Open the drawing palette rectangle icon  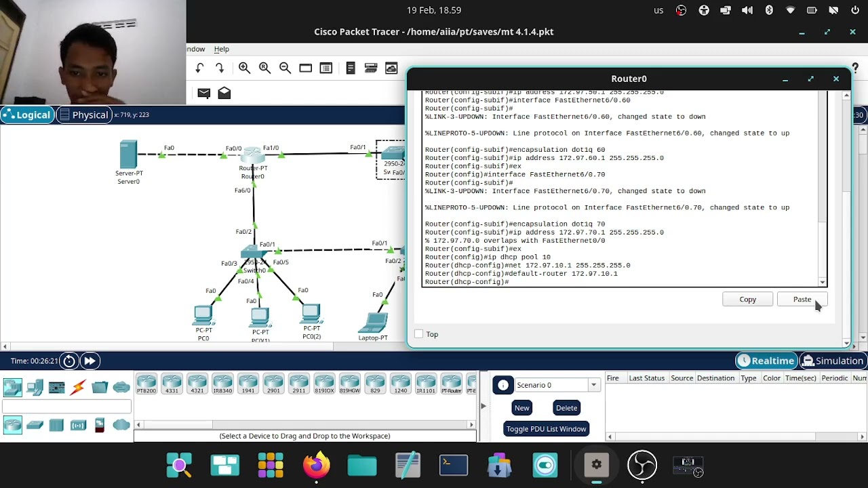pos(306,68)
